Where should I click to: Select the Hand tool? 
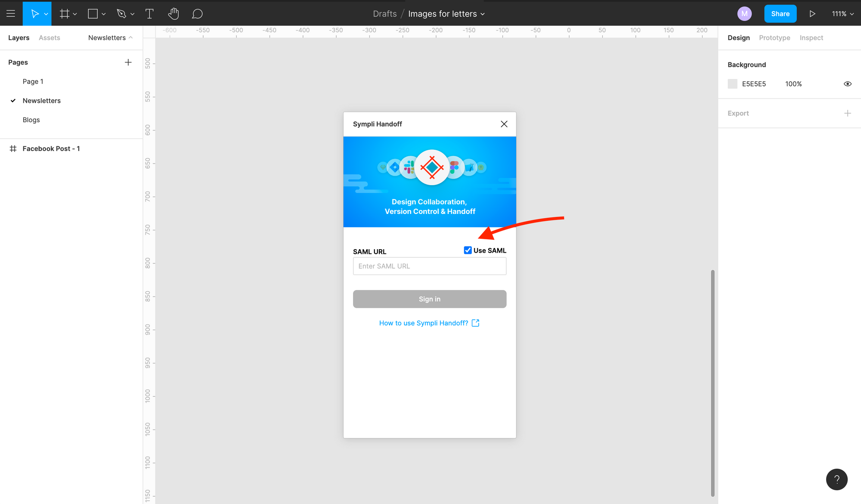click(x=173, y=14)
